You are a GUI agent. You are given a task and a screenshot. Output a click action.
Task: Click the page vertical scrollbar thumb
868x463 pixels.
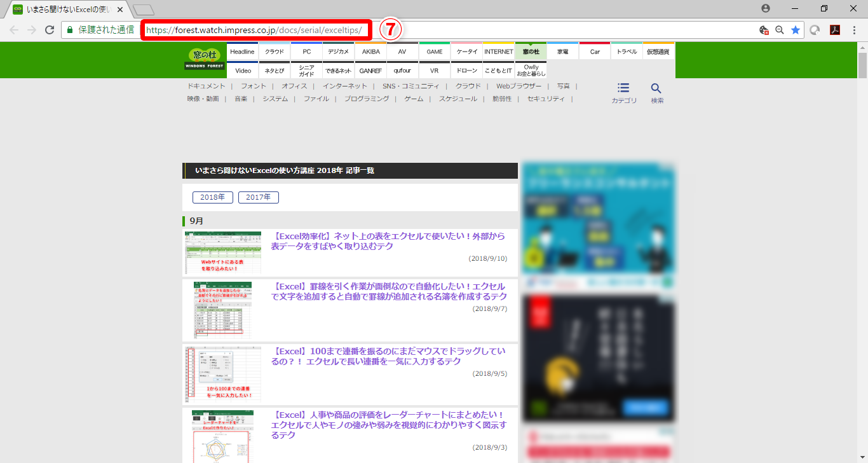coord(862,65)
